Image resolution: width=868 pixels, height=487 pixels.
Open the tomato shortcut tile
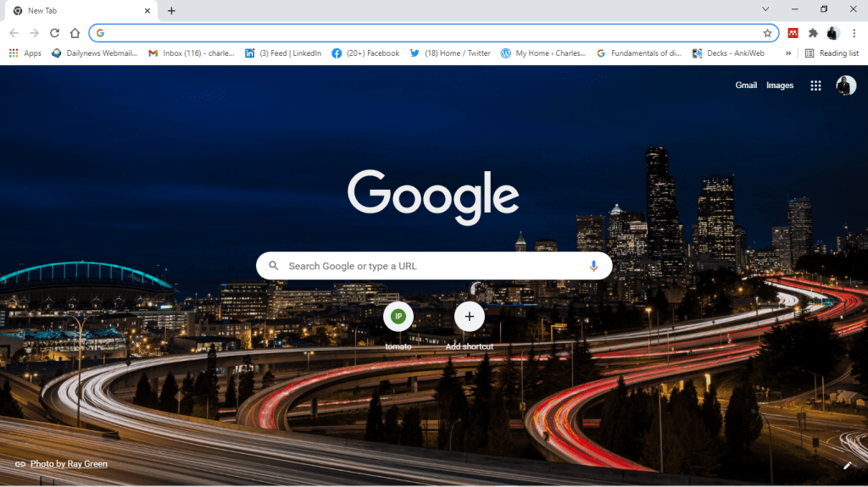point(398,317)
